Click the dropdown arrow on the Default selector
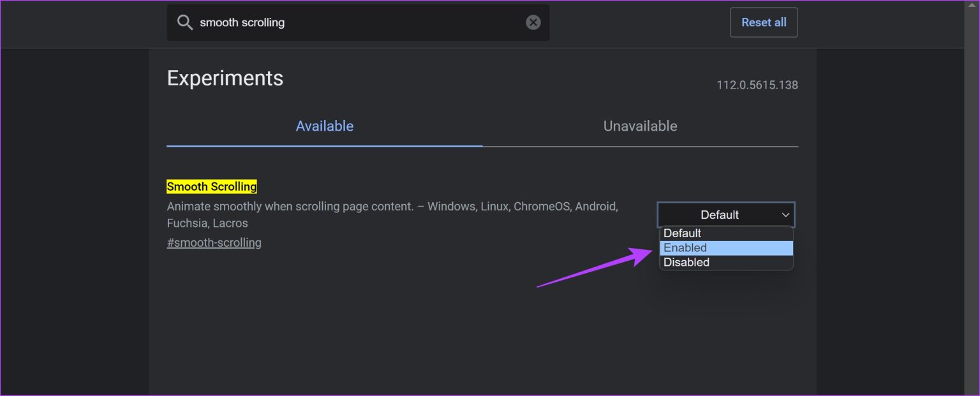 pos(786,214)
